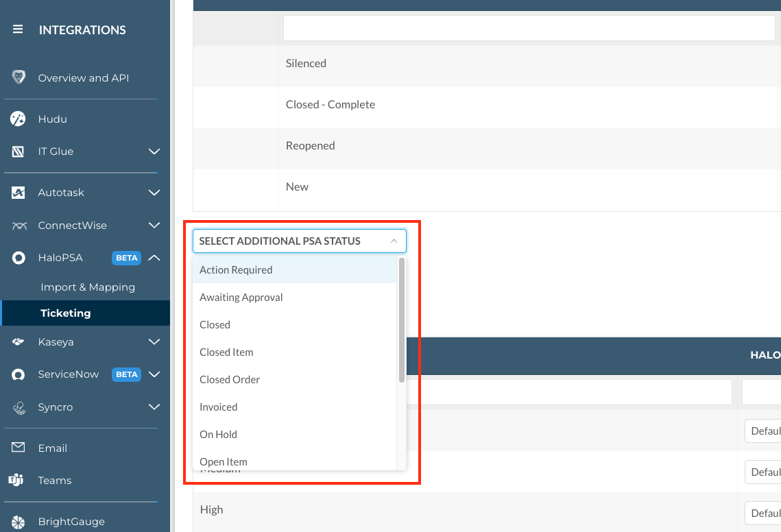Image resolution: width=781 pixels, height=532 pixels.
Task: Expand the Kaseya submenu chevron
Action: click(154, 341)
